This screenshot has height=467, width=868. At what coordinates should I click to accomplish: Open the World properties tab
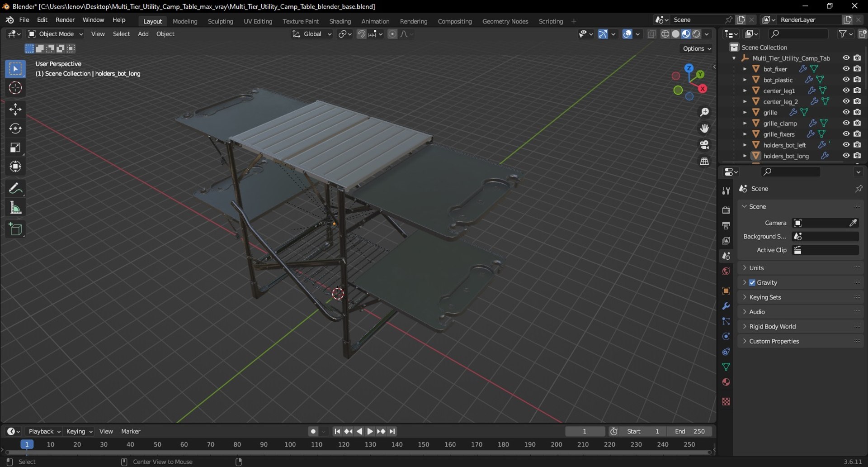726,271
